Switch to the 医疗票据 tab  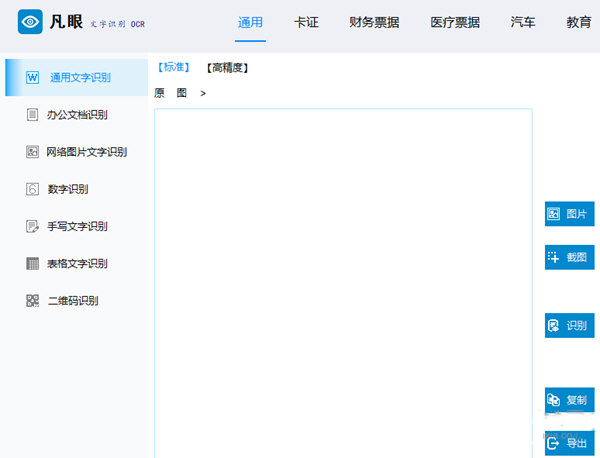click(x=455, y=22)
